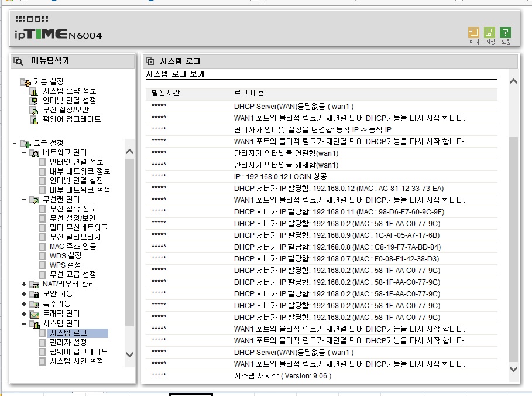Click the graph icon beside 트래픽 관리
Viewport: 532px width, 396px height.
[x=35, y=314]
